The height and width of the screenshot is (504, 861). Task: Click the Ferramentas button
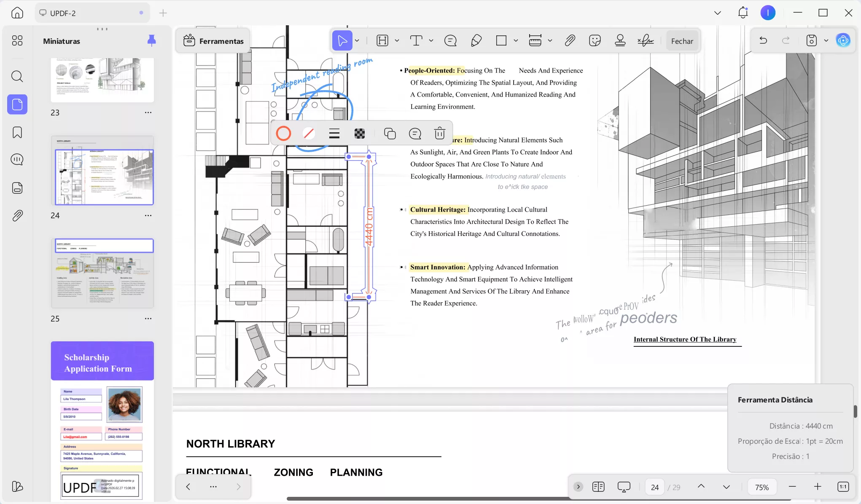(213, 41)
